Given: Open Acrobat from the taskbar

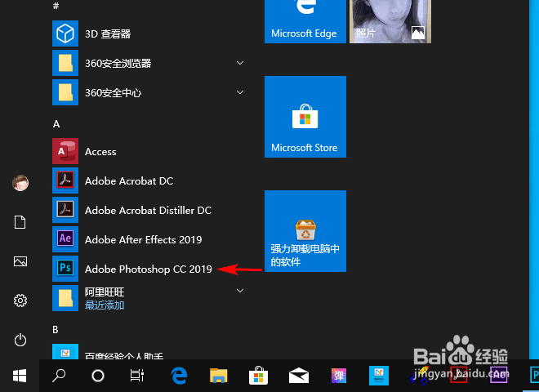Looking at the screenshot, I should pos(459,375).
